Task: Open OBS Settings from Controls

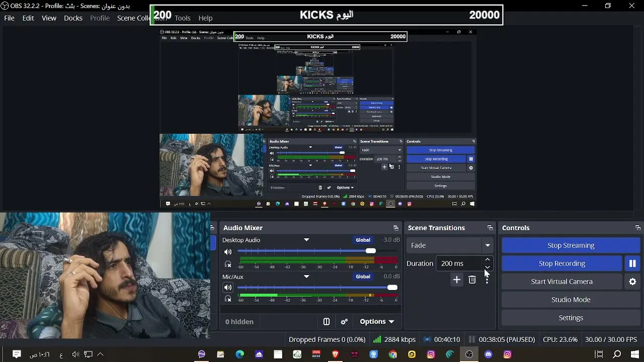Action: 571,318
